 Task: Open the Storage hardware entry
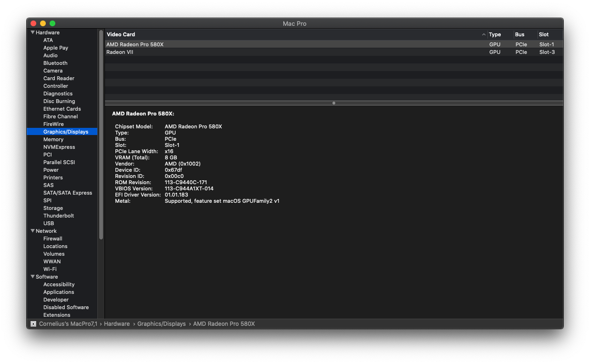tap(53, 208)
